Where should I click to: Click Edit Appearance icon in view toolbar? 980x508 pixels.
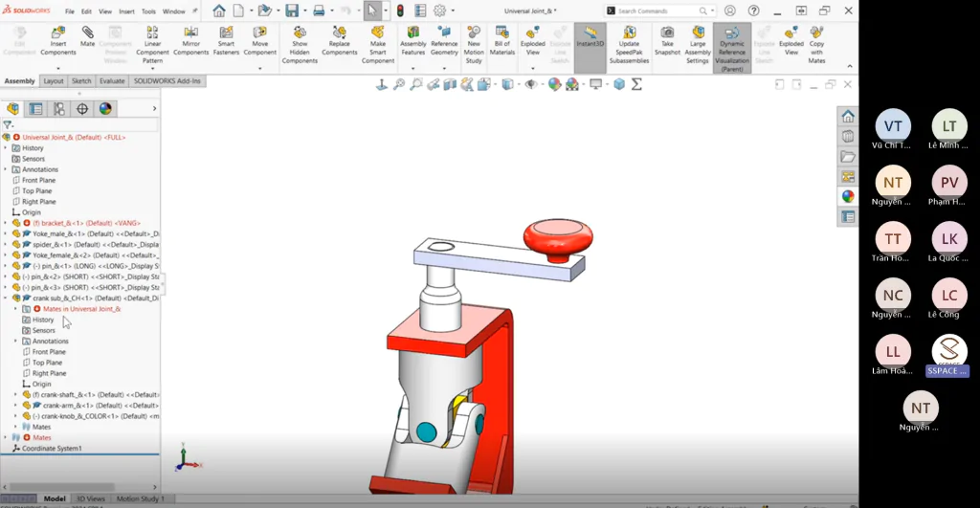click(x=554, y=84)
